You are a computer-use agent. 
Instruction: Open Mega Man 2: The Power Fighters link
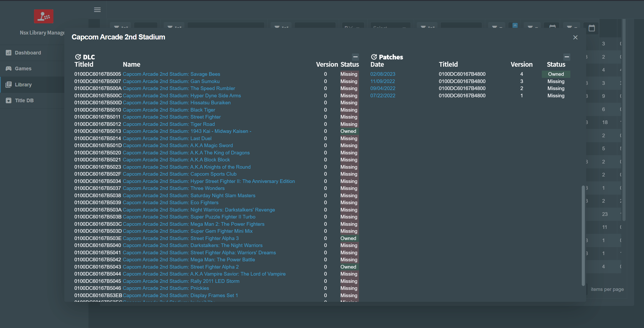point(194,224)
